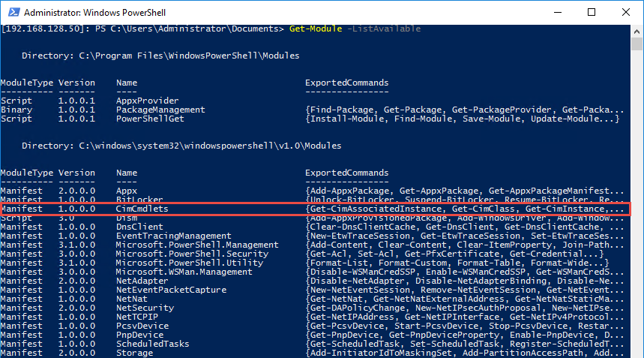Click the NetTCPIP module name
Viewport: 644px width, 358px height.
click(x=136, y=317)
